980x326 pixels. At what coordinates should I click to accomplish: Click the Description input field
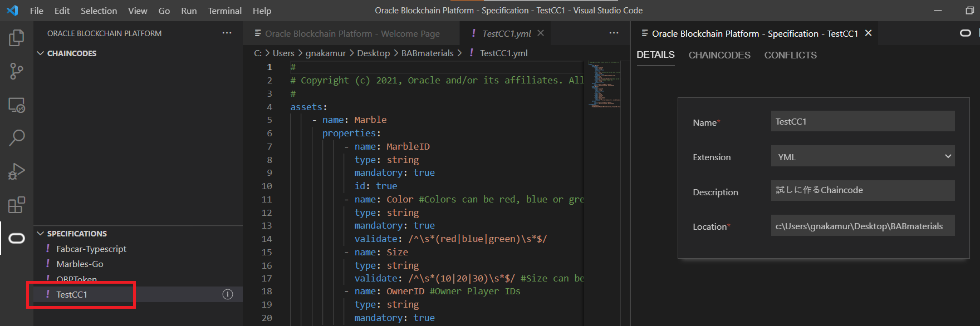[863, 190]
